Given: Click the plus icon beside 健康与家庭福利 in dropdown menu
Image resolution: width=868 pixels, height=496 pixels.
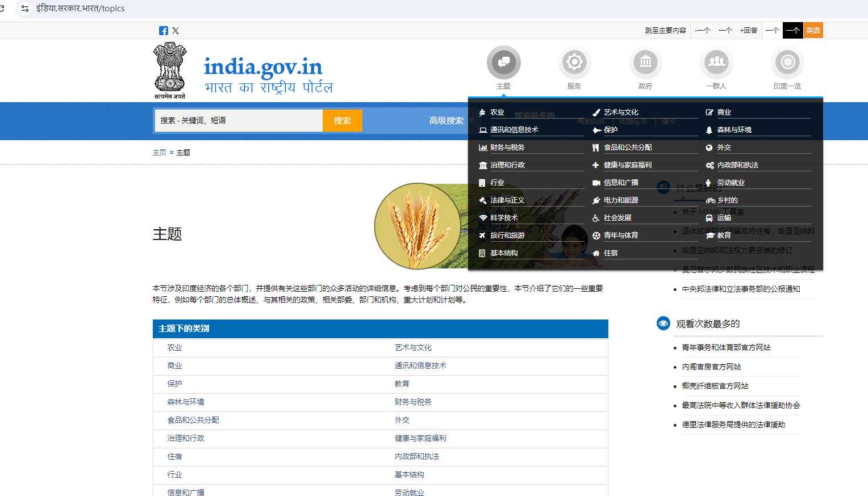Looking at the screenshot, I should coord(595,165).
